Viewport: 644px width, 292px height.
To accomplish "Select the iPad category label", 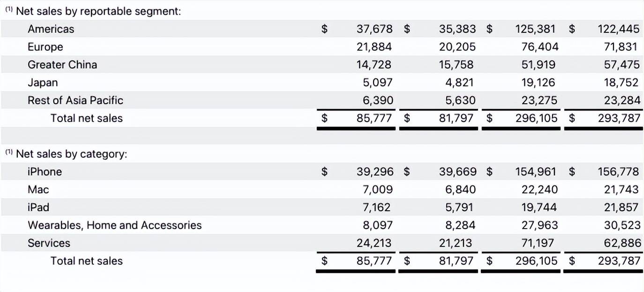I will [38, 207].
